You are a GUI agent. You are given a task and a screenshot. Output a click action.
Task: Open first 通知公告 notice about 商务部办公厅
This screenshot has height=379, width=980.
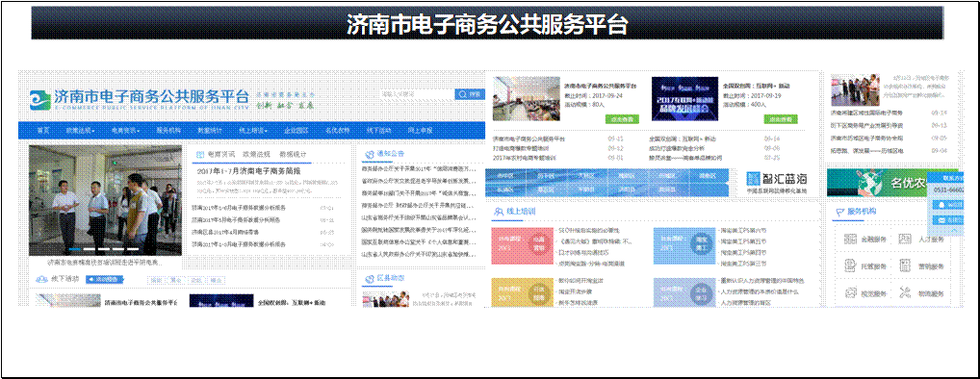pyautogui.click(x=418, y=168)
